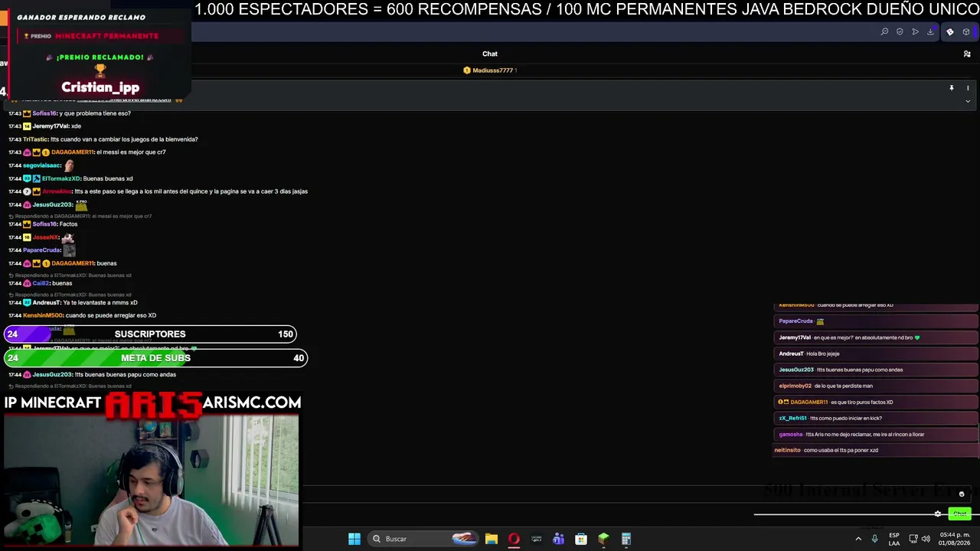The image size is (980, 551).
Task: Open the cube extensions icon
Action: point(966,31)
